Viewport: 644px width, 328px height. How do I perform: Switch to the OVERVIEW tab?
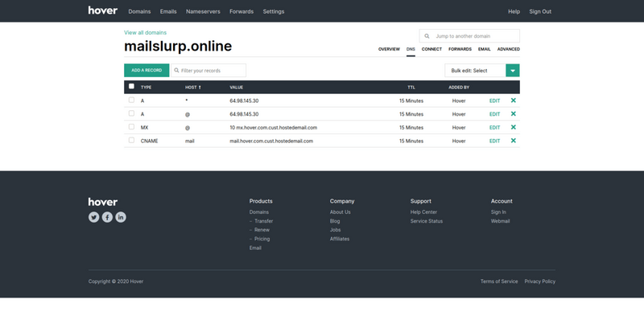(389, 49)
